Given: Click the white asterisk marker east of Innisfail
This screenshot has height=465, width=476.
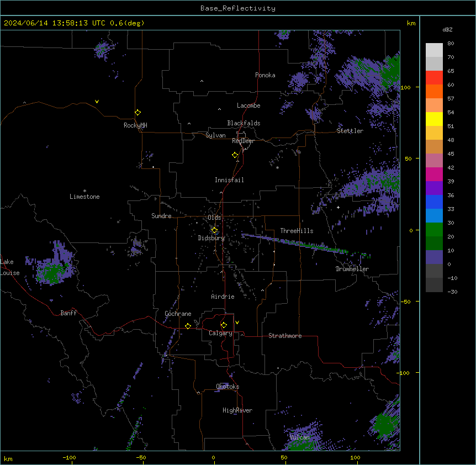Looking at the screenshot, I should click(x=277, y=167).
